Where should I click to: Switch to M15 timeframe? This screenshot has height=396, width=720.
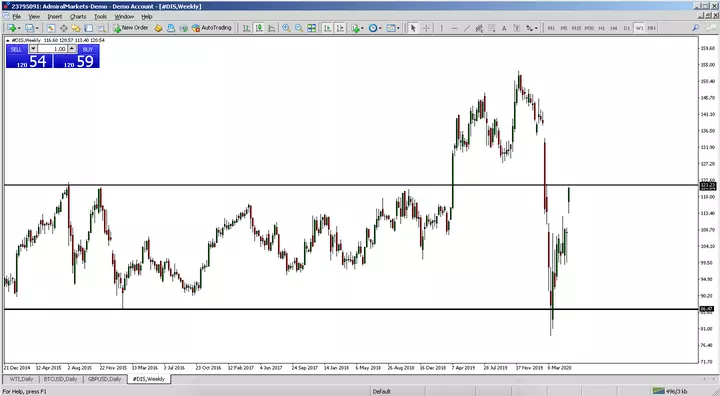tap(576, 28)
